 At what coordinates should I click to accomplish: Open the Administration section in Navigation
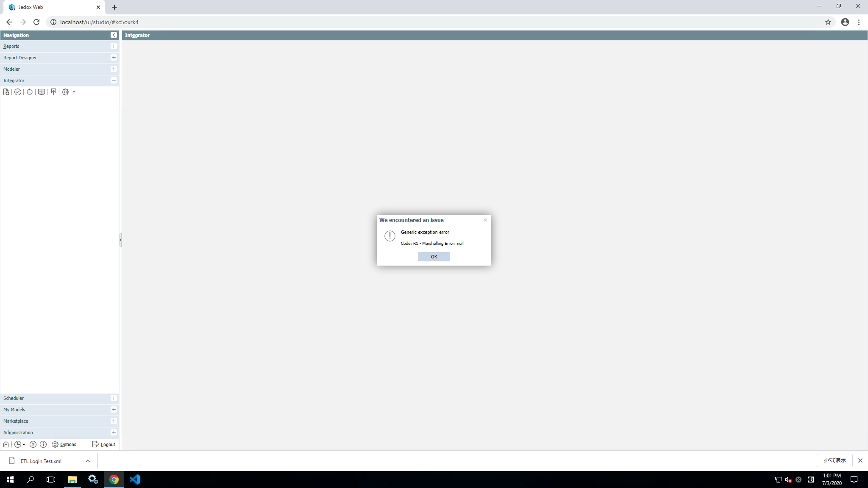(x=114, y=433)
